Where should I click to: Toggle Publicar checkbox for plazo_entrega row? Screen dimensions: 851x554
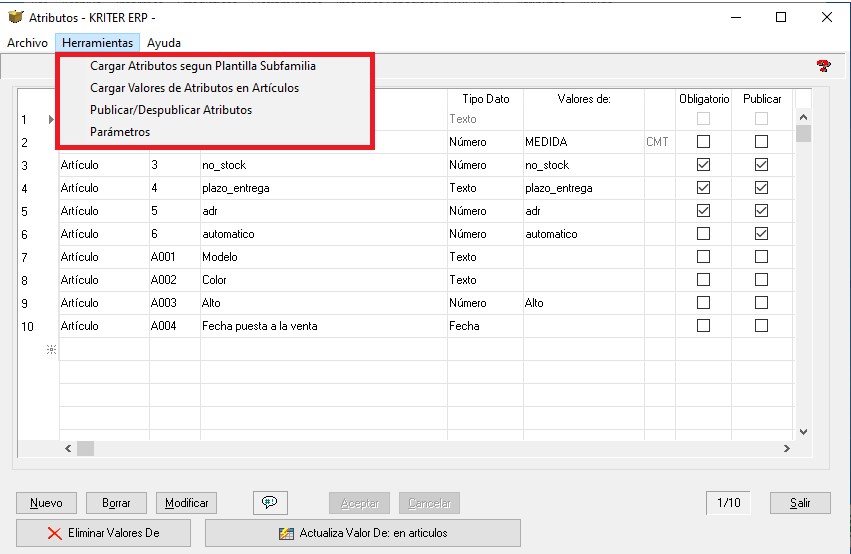click(x=761, y=188)
